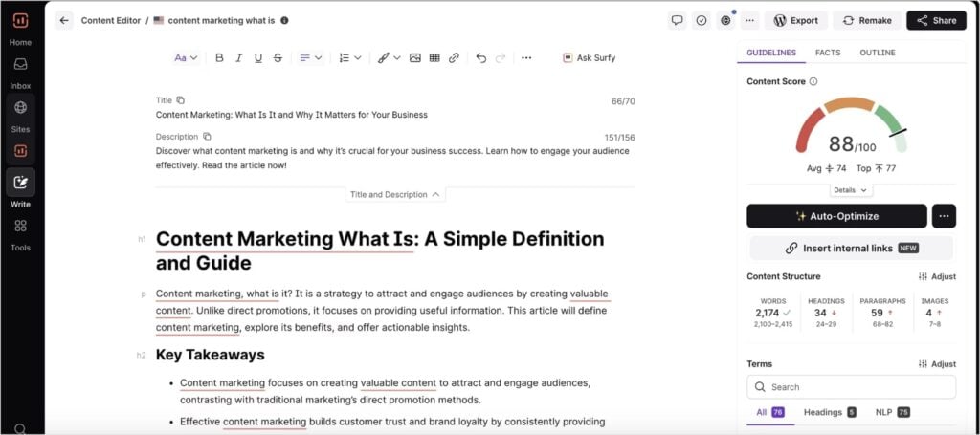Ask Surfy assistant
Screen dimensions: 980x435
tap(589, 58)
